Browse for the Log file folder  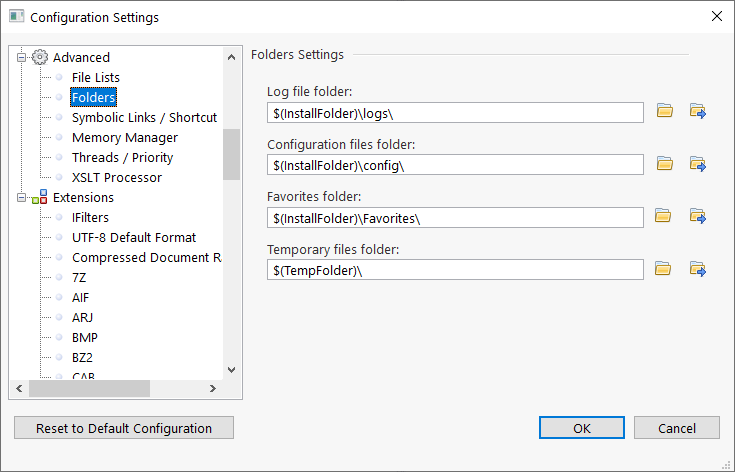665,111
